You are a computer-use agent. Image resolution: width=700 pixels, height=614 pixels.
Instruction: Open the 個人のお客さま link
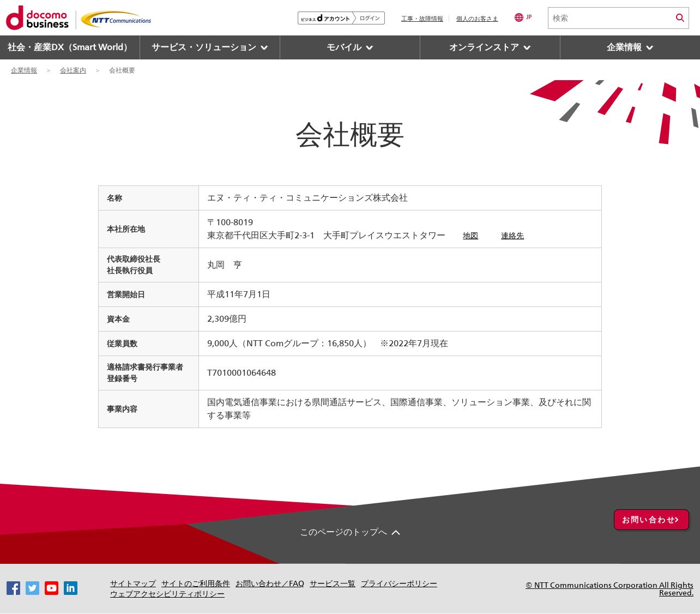pos(477,19)
